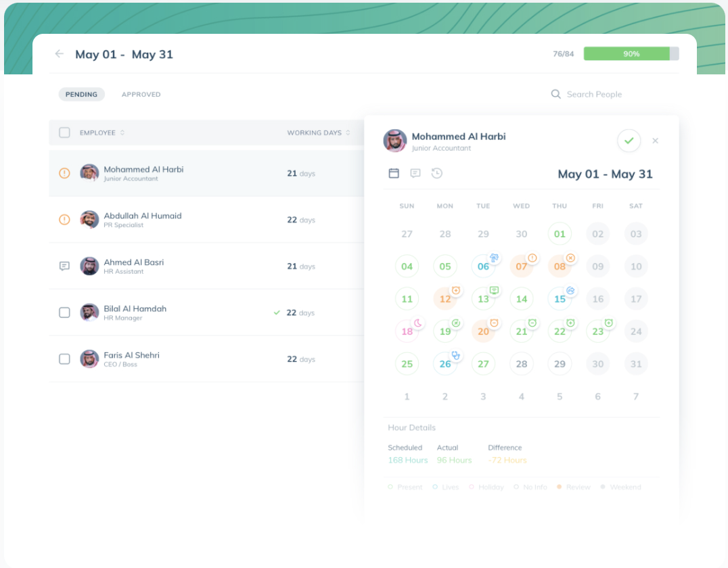Select the plug badge on May 26

455,355
